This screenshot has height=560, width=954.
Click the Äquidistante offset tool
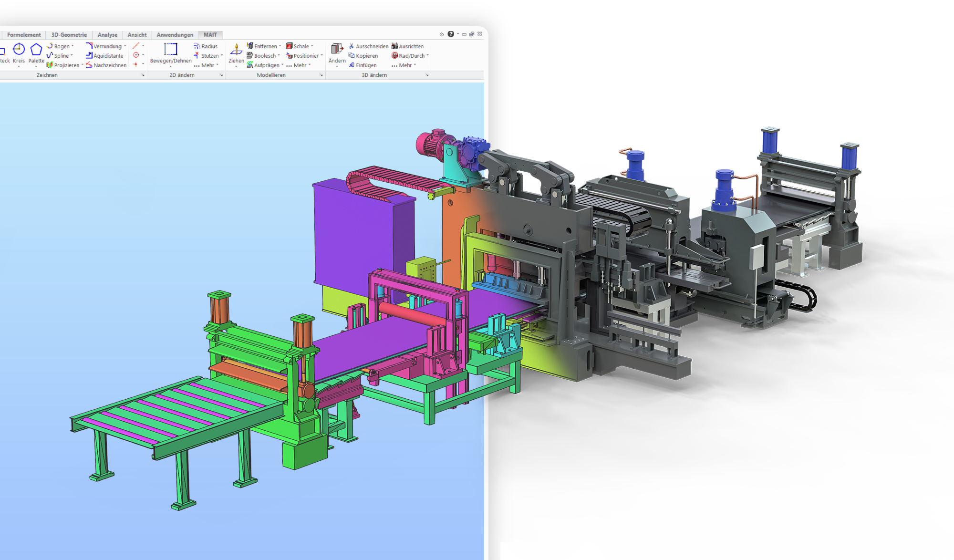tap(107, 56)
